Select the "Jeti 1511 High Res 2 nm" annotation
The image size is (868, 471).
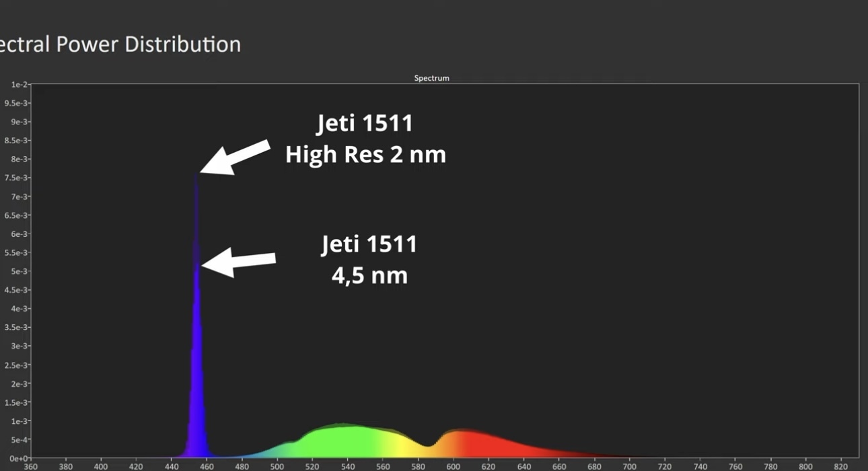coord(365,139)
